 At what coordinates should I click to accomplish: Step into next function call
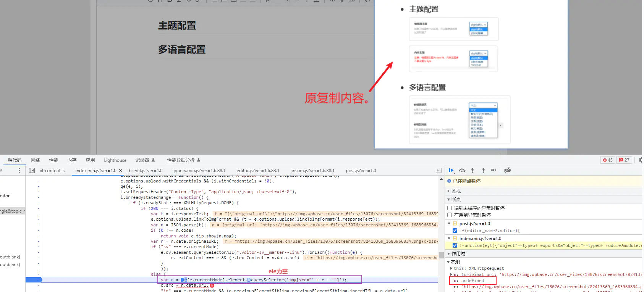click(x=472, y=170)
